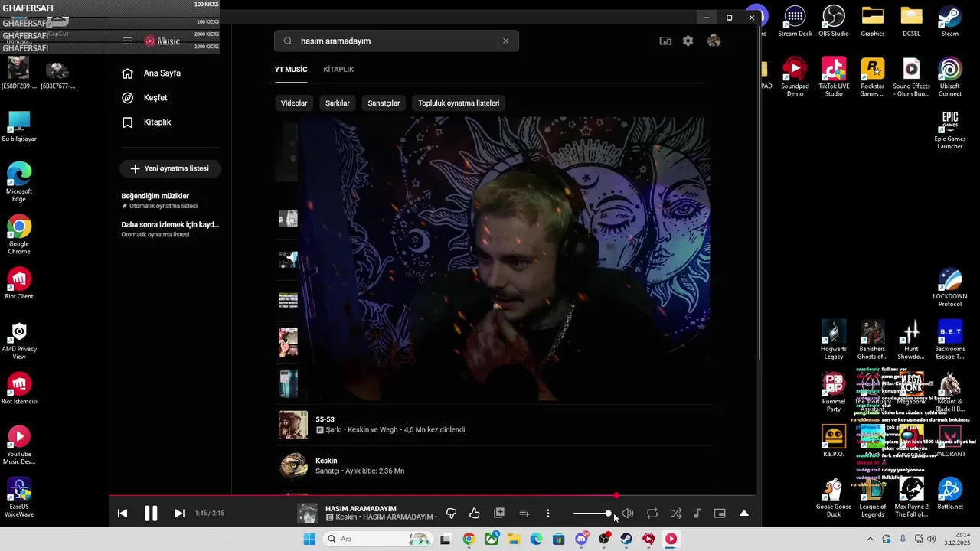Click the current song's album art thumbnail
Image resolution: width=980 pixels, height=551 pixels.
[307, 514]
